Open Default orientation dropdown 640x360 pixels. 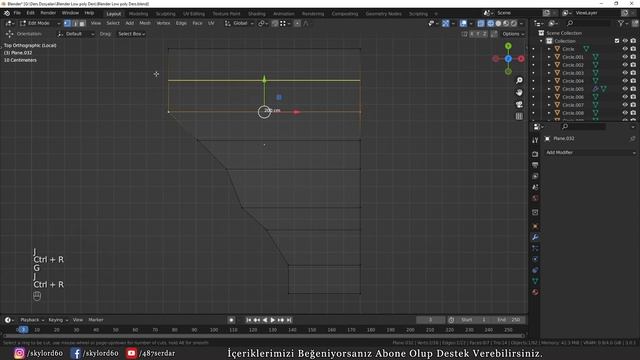point(76,34)
